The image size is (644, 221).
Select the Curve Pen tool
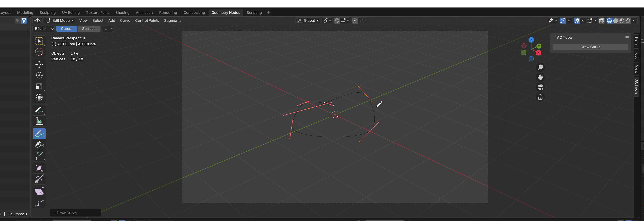[x=39, y=145]
